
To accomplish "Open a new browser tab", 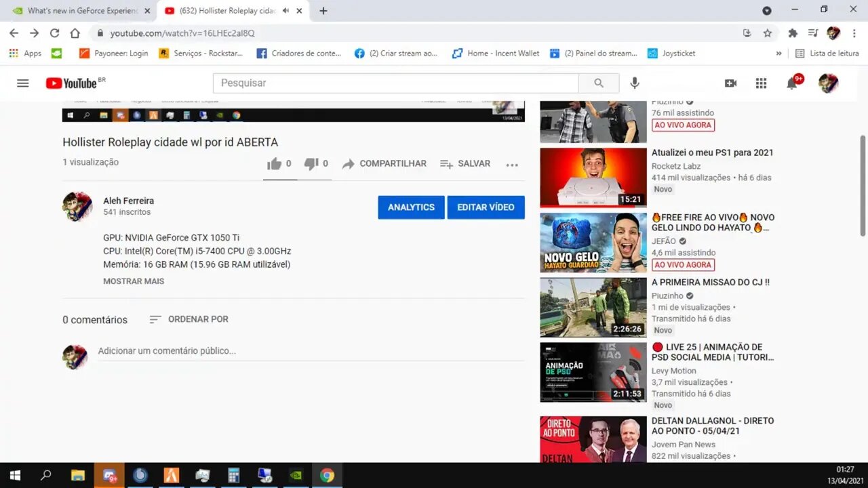I will (x=323, y=11).
